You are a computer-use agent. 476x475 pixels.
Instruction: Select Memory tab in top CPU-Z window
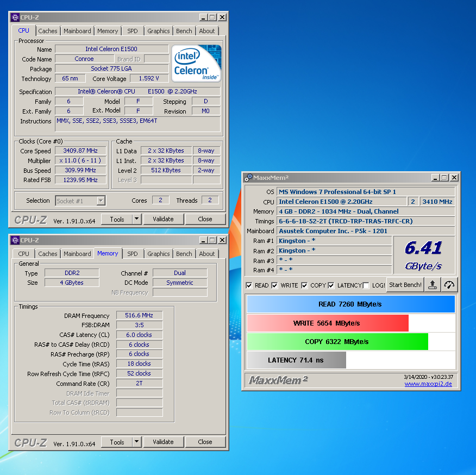(108, 31)
